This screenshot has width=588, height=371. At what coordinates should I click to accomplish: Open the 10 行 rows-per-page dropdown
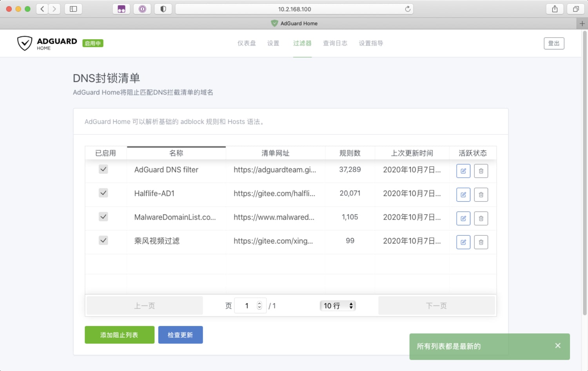338,306
